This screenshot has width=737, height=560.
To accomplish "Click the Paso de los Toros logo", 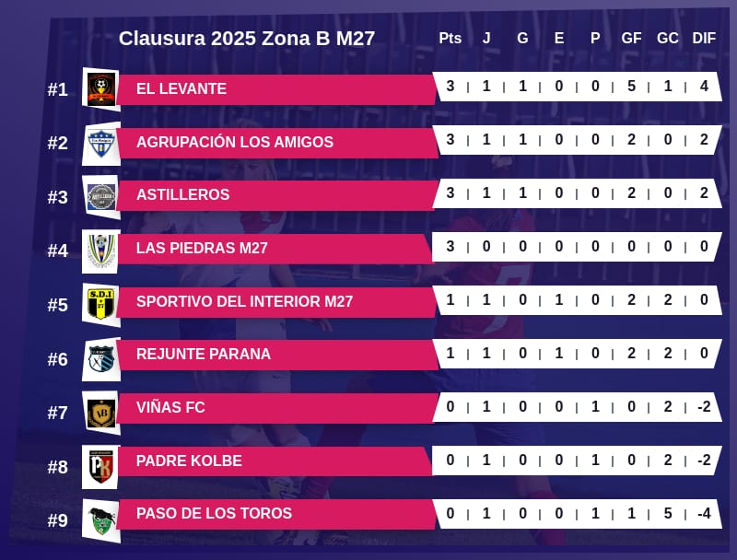I will [x=100, y=519].
